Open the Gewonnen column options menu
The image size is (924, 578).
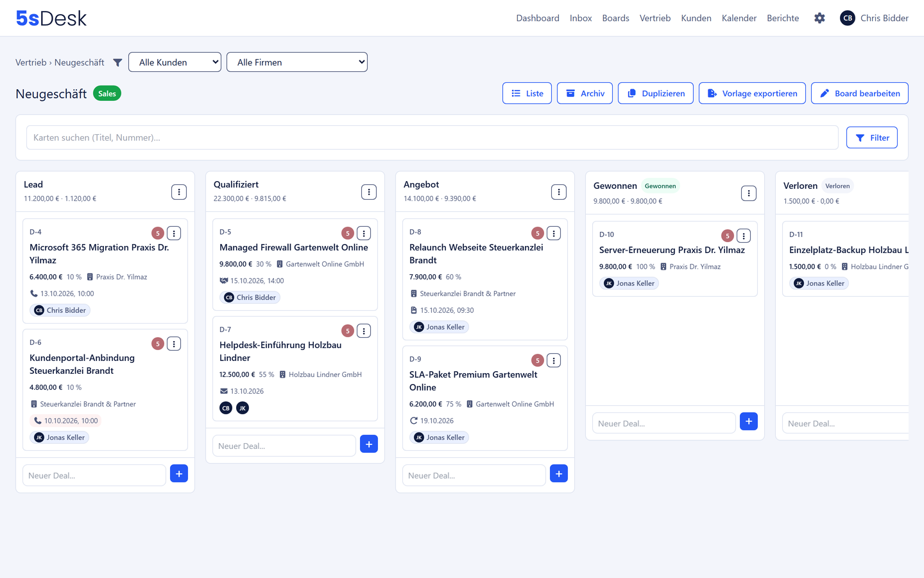tap(749, 193)
